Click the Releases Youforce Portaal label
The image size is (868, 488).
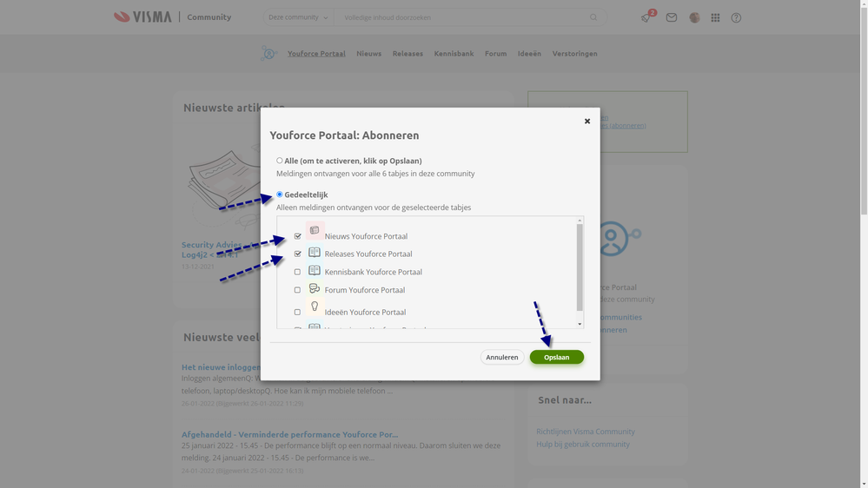click(368, 254)
